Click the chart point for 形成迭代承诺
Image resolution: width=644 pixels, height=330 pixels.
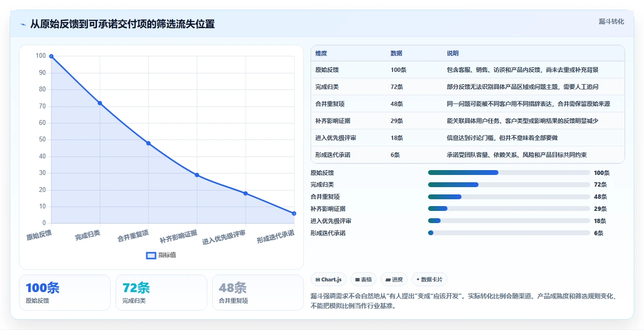point(294,213)
